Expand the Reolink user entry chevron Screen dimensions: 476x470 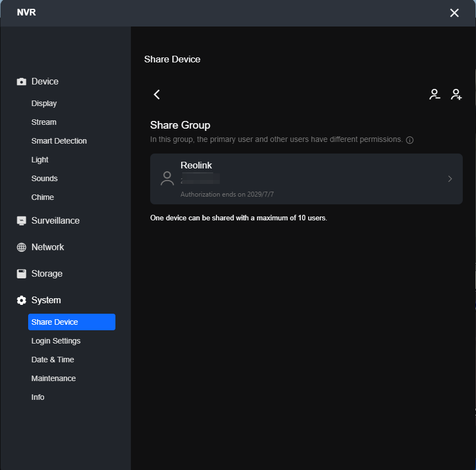click(450, 179)
